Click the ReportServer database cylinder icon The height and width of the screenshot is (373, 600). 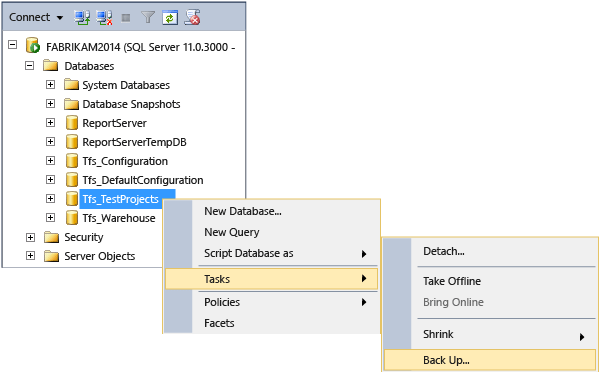pos(72,123)
